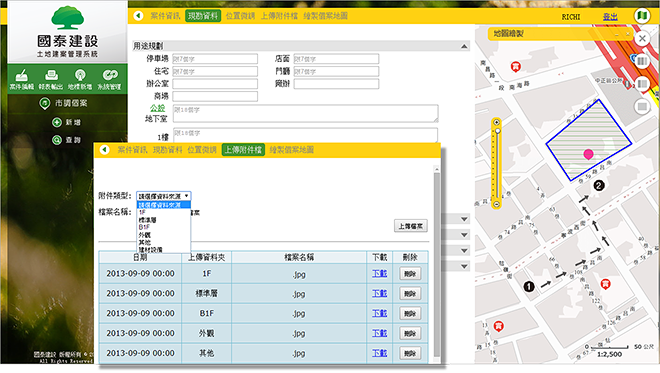660x373 pixels.
Task: Delete the B1F row attachment
Action: [x=410, y=314]
